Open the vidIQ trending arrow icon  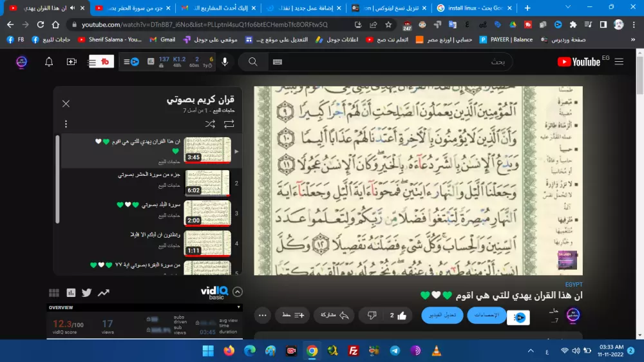pos(104,292)
